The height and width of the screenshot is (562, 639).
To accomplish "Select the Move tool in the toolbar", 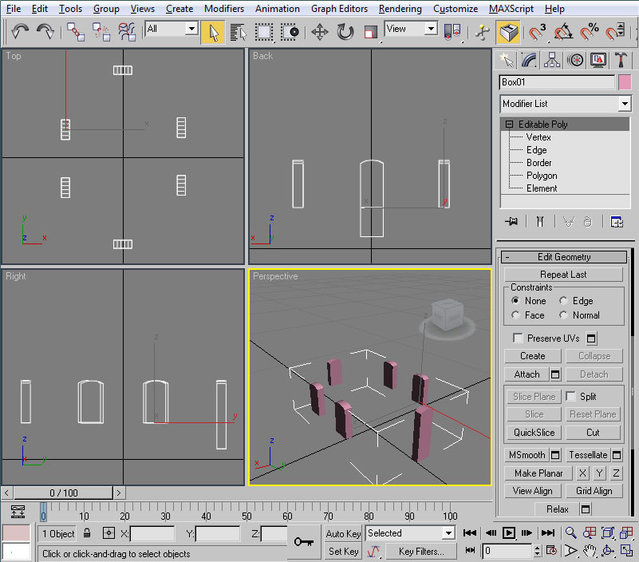I will (x=320, y=32).
